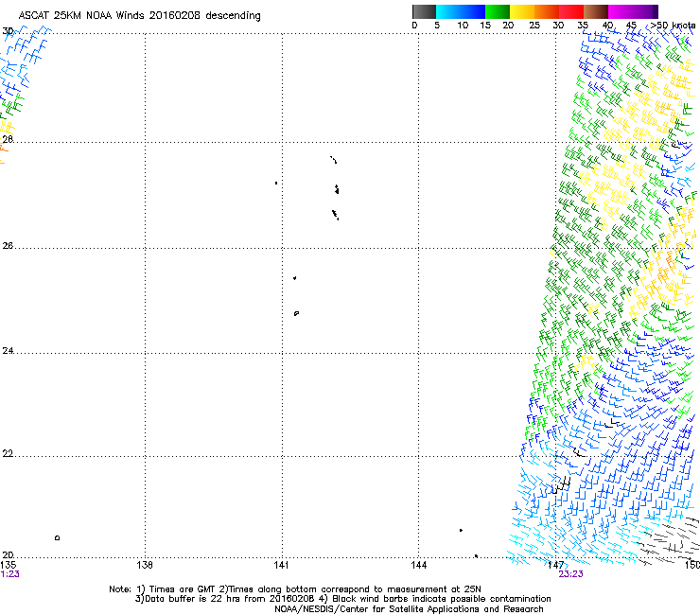This screenshot has width=700, height=615.
Task: Click the '26' latitude label
Action: point(8,245)
